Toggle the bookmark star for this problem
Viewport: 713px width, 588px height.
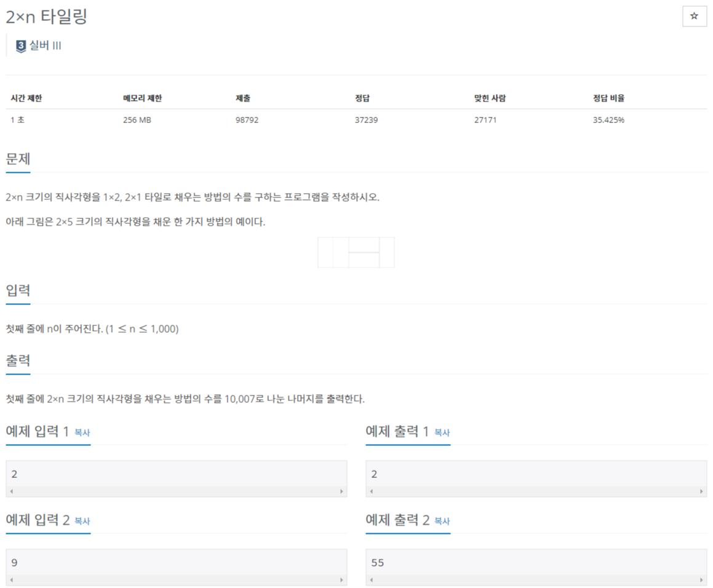click(x=694, y=17)
